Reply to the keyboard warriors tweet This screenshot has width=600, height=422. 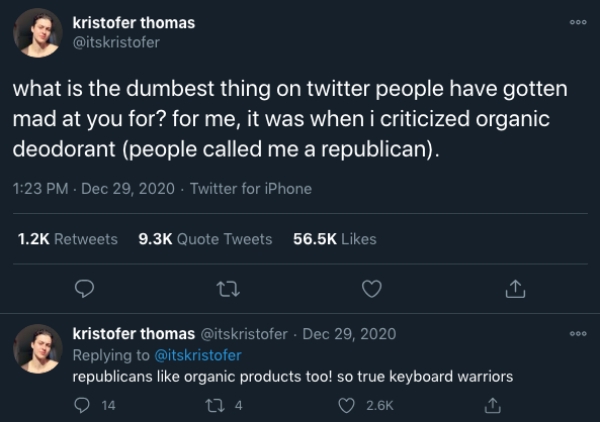(x=85, y=404)
